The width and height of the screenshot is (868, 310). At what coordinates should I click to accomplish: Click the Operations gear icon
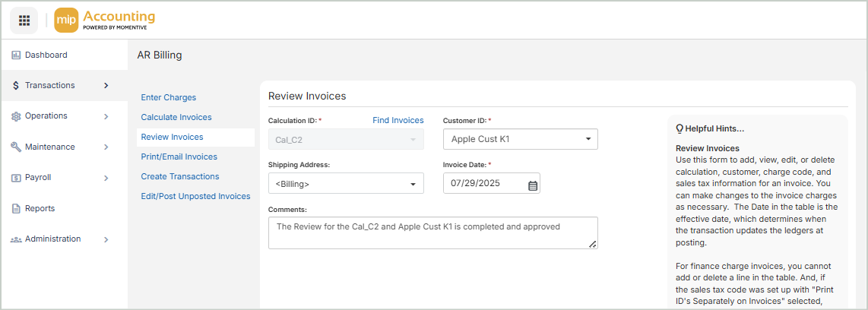coord(16,116)
